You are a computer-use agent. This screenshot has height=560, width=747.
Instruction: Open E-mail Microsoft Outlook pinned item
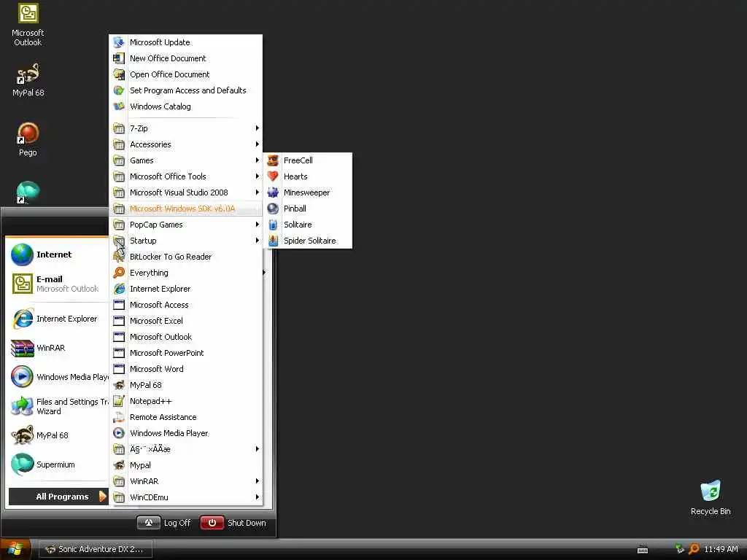57,284
